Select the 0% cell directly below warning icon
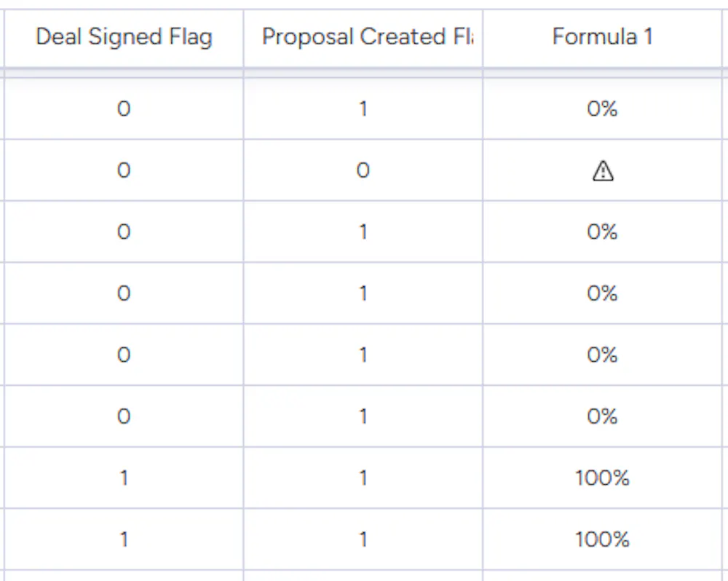The height and width of the screenshot is (581, 728). tap(602, 232)
